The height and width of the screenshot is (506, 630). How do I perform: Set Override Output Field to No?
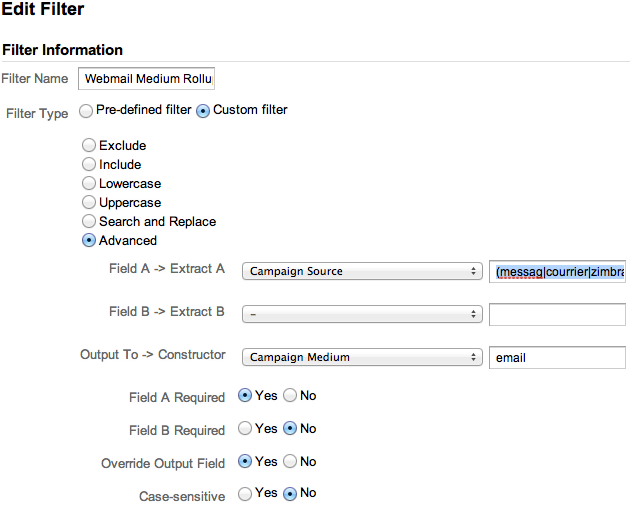click(290, 461)
